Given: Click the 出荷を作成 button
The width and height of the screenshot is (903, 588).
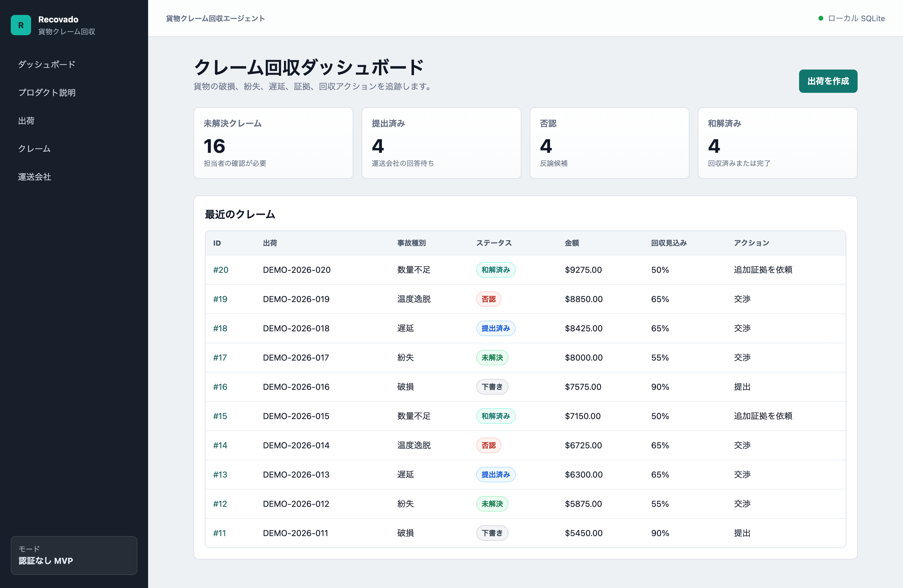Looking at the screenshot, I should pyautogui.click(x=828, y=81).
